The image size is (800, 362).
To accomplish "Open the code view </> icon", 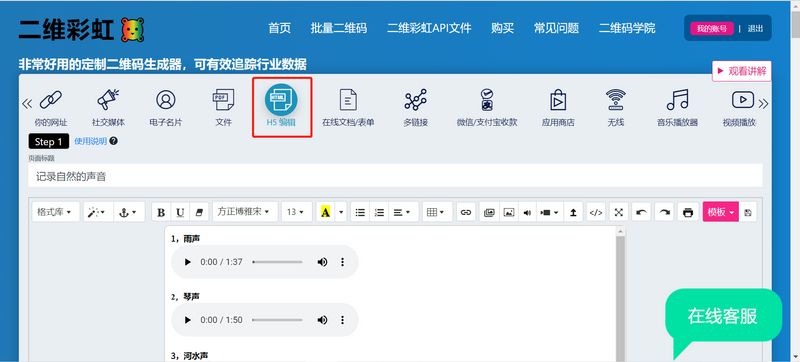I will (595, 212).
